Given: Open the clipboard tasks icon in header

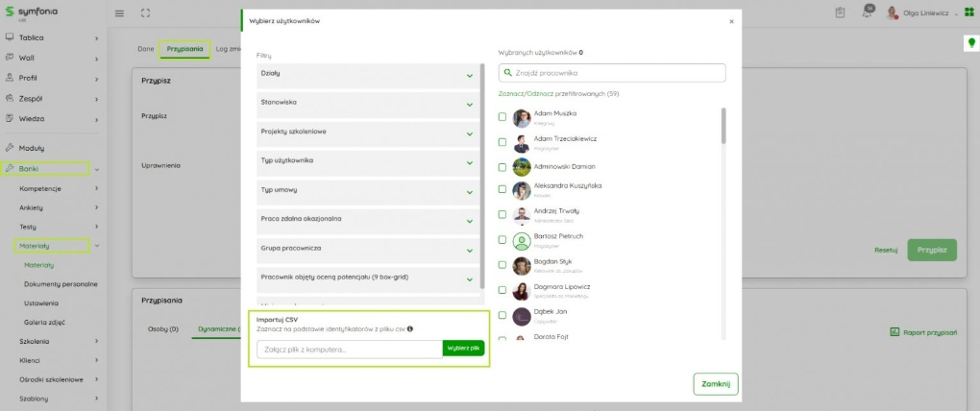Looking at the screenshot, I should (x=840, y=13).
